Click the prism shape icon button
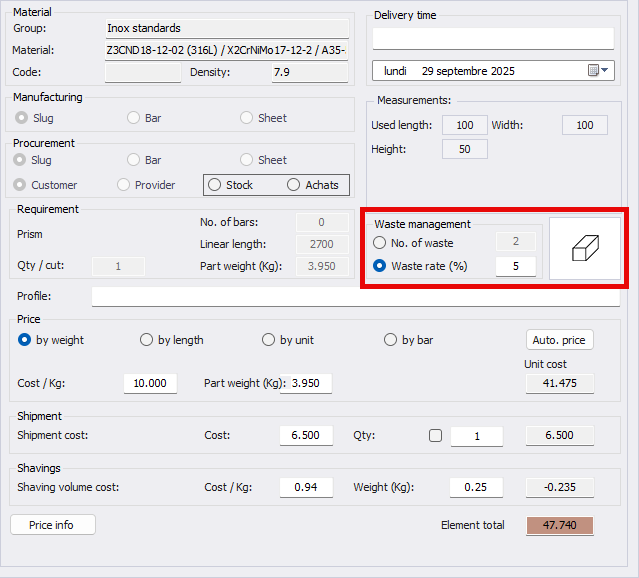Viewport: 639px width, 578px height. click(x=585, y=249)
